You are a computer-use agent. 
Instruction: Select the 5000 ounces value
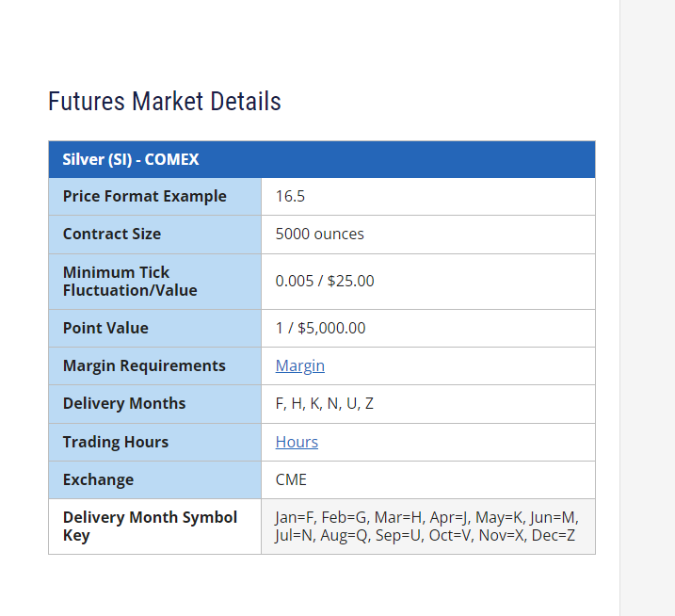pyautogui.click(x=319, y=234)
